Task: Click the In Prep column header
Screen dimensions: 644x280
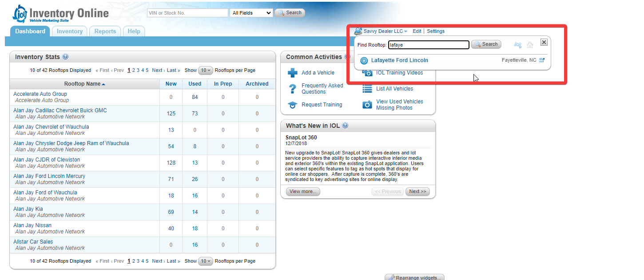Action: point(223,84)
